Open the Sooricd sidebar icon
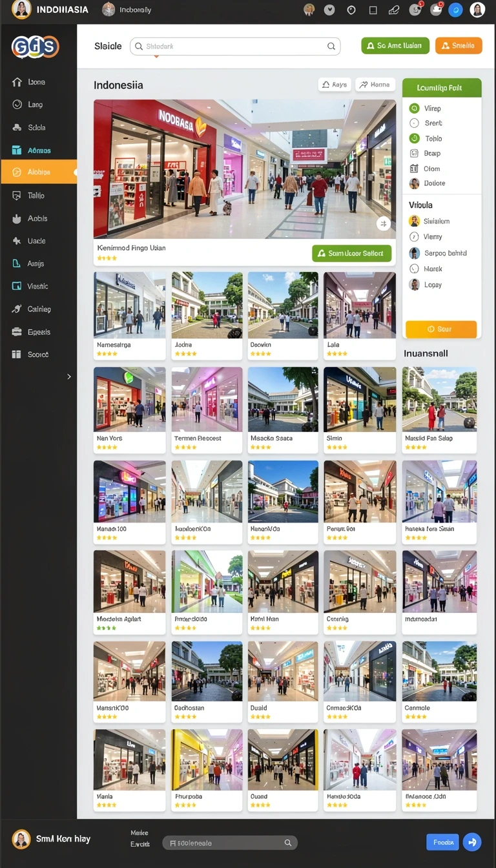Image resolution: width=496 pixels, height=868 pixels. [17, 355]
